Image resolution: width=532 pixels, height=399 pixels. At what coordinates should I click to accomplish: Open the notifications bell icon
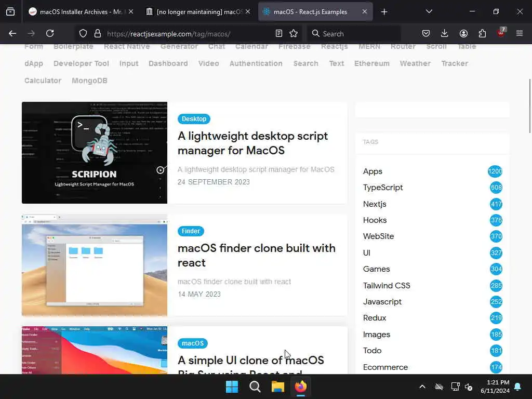pos(518,387)
